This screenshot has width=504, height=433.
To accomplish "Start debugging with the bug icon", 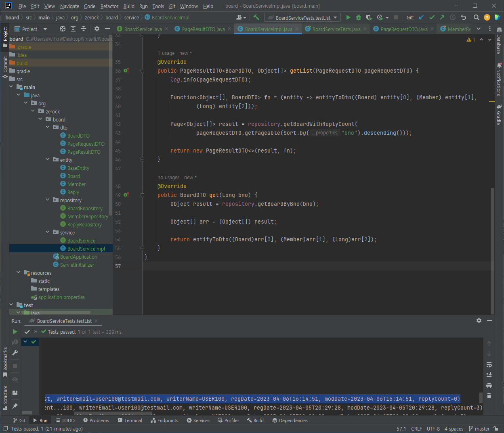I will [x=359, y=17].
